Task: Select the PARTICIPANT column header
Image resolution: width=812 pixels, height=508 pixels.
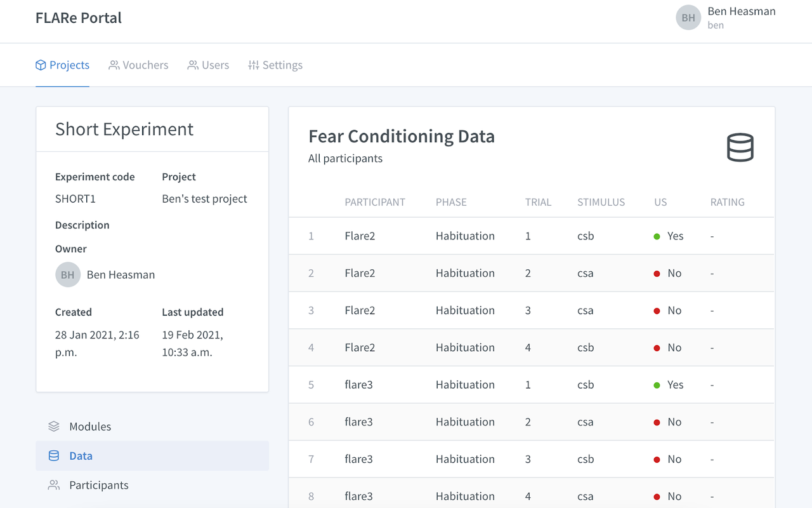Action: point(375,202)
